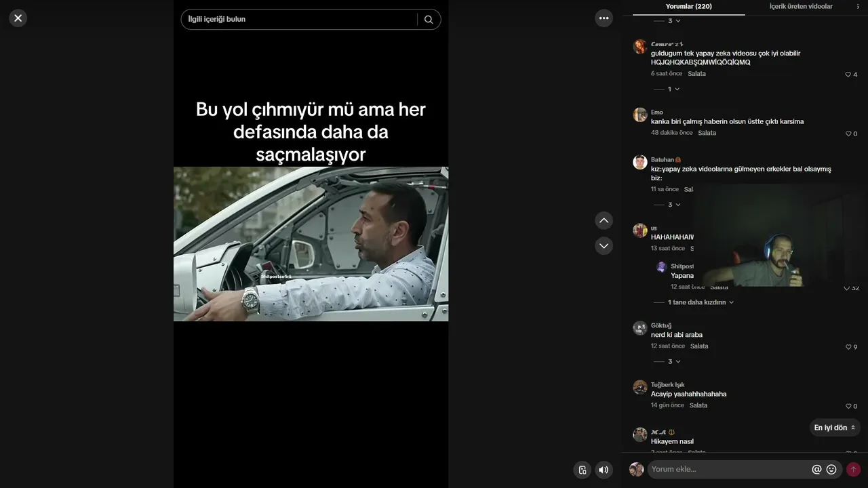
Task: Click the red send comment arrow
Action: (853, 469)
